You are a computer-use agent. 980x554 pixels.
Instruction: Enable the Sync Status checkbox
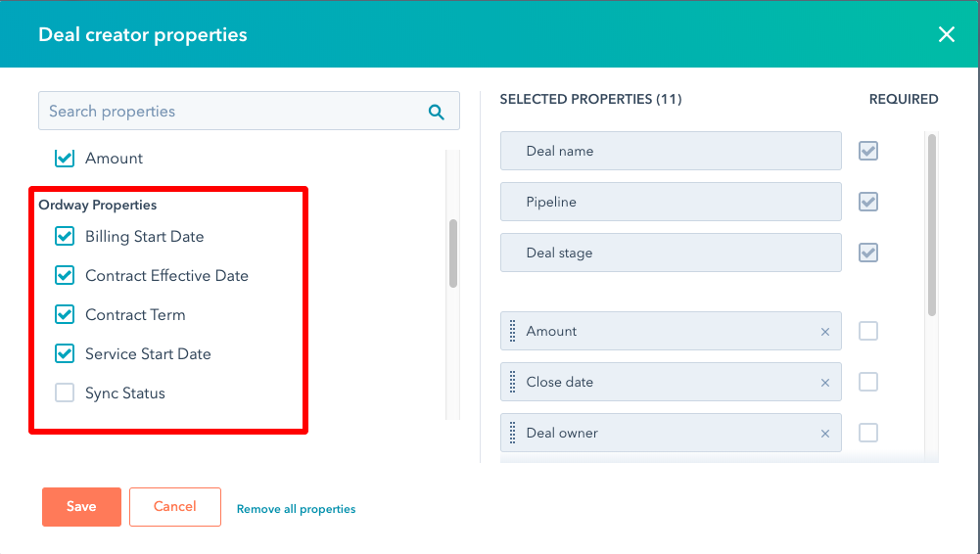[65, 392]
